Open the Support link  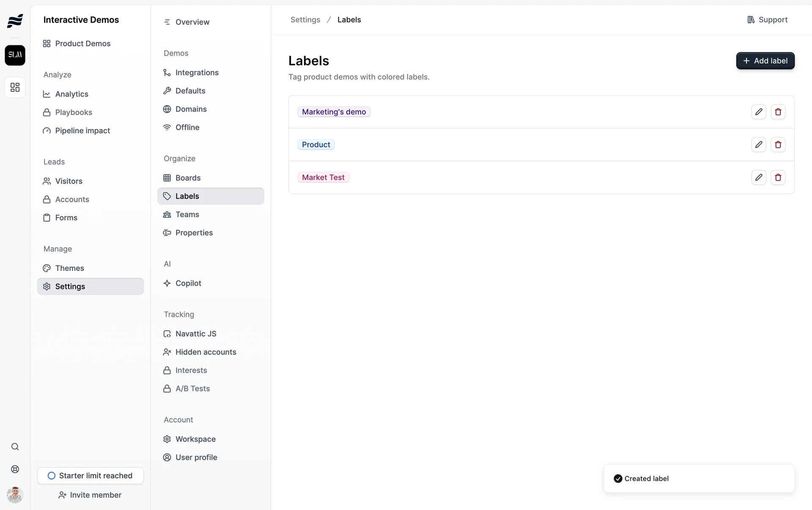point(767,20)
